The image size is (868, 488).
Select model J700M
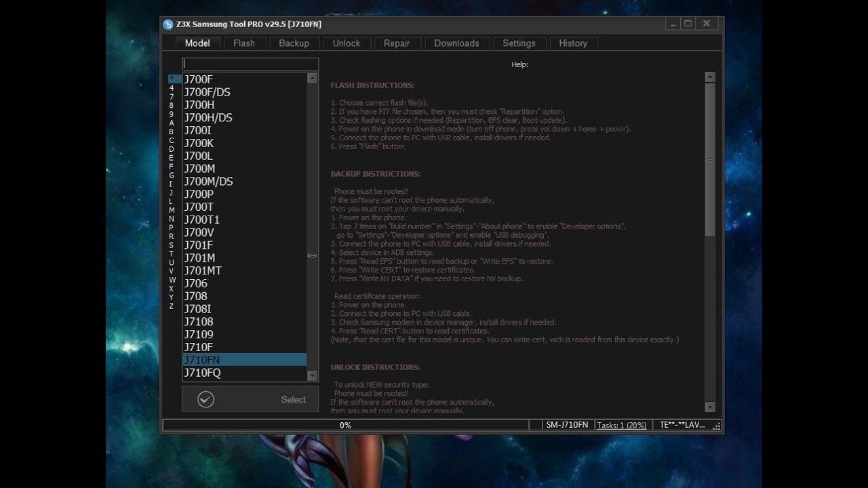244,169
